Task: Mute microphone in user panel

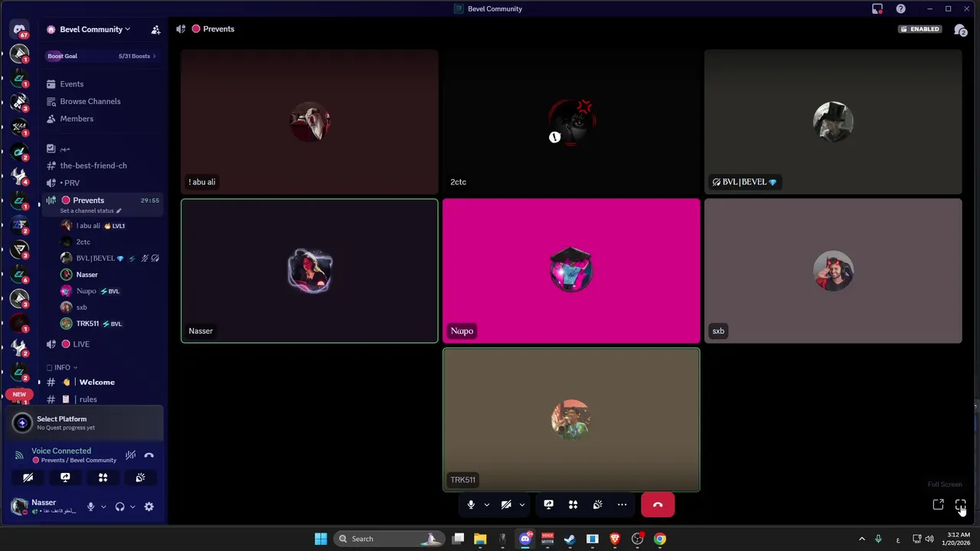Action: pos(90,507)
